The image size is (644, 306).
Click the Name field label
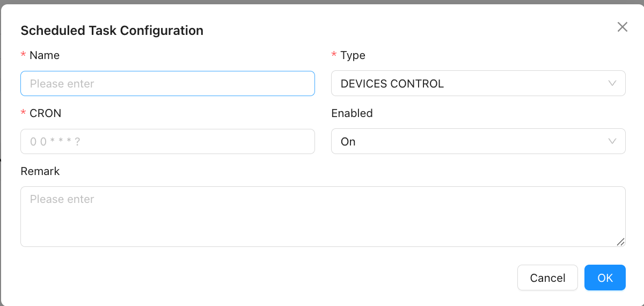(45, 55)
